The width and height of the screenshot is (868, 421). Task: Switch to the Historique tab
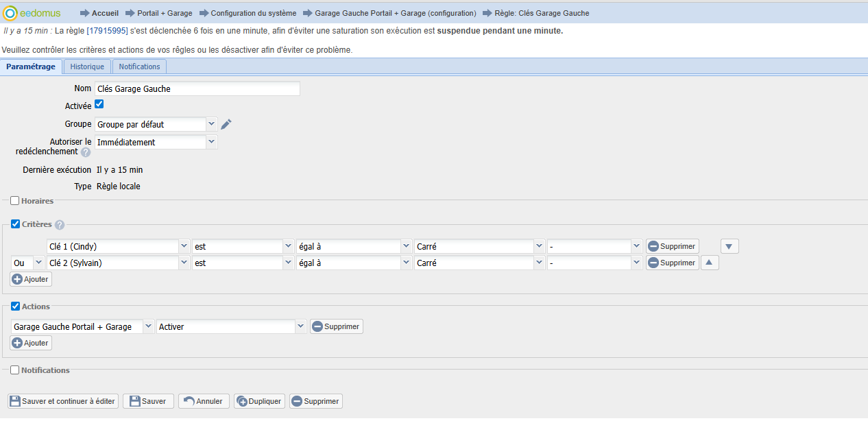87,67
